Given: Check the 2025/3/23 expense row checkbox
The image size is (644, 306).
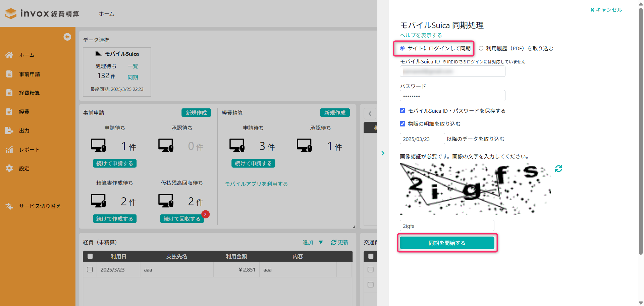Looking at the screenshot, I should pos(90,269).
